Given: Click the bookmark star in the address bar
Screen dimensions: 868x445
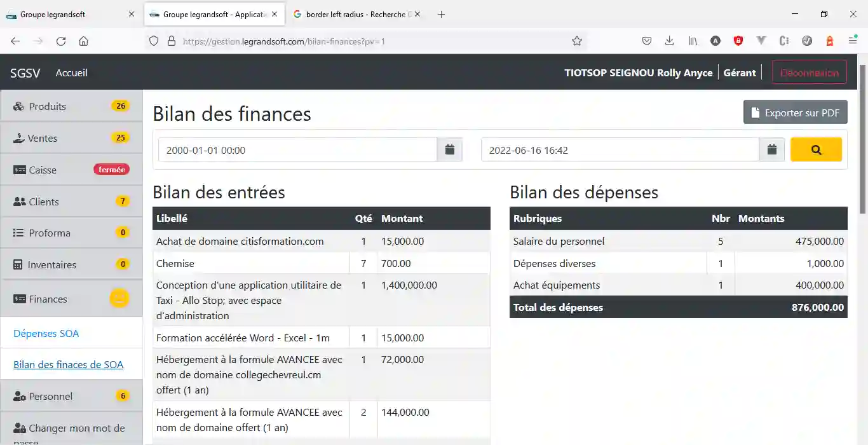Looking at the screenshot, I should coord(577,40).
